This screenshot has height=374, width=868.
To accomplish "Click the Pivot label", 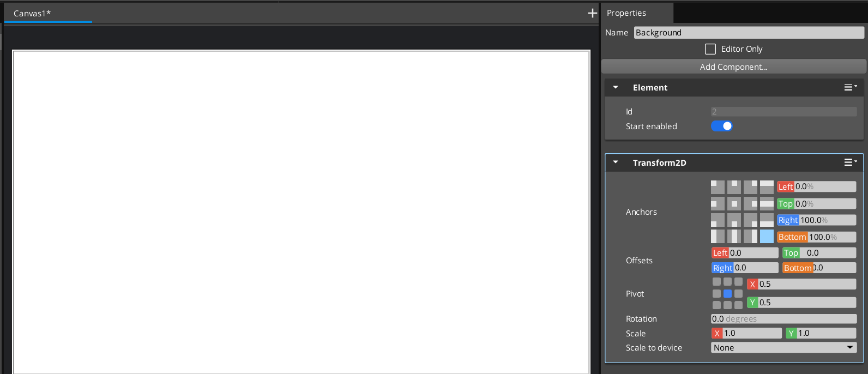I will [x=635, y=294].
